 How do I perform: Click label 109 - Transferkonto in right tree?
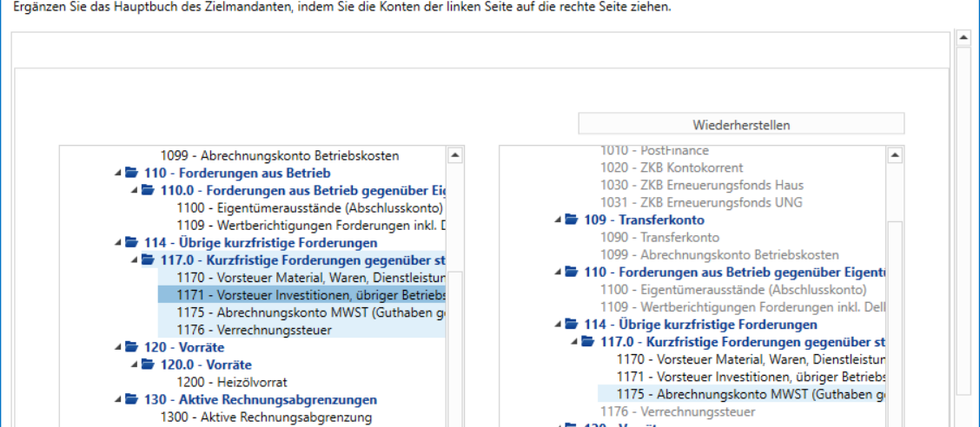(644, 220)
